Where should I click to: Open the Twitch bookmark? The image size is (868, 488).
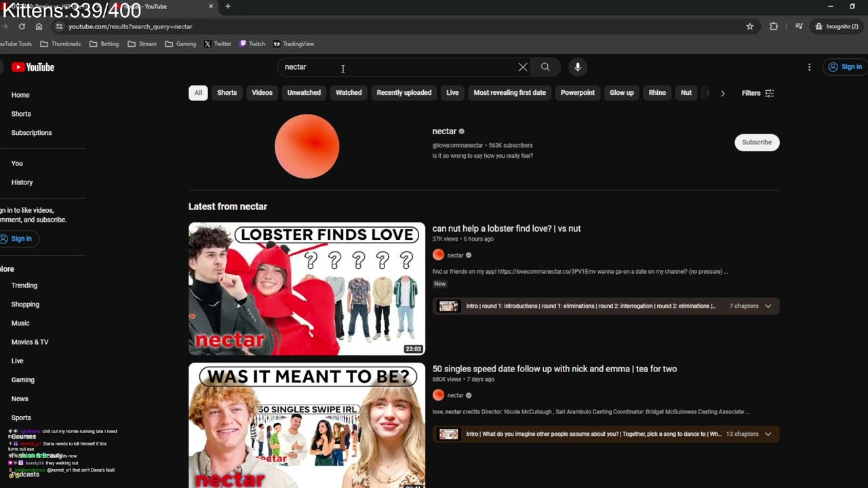252,44
